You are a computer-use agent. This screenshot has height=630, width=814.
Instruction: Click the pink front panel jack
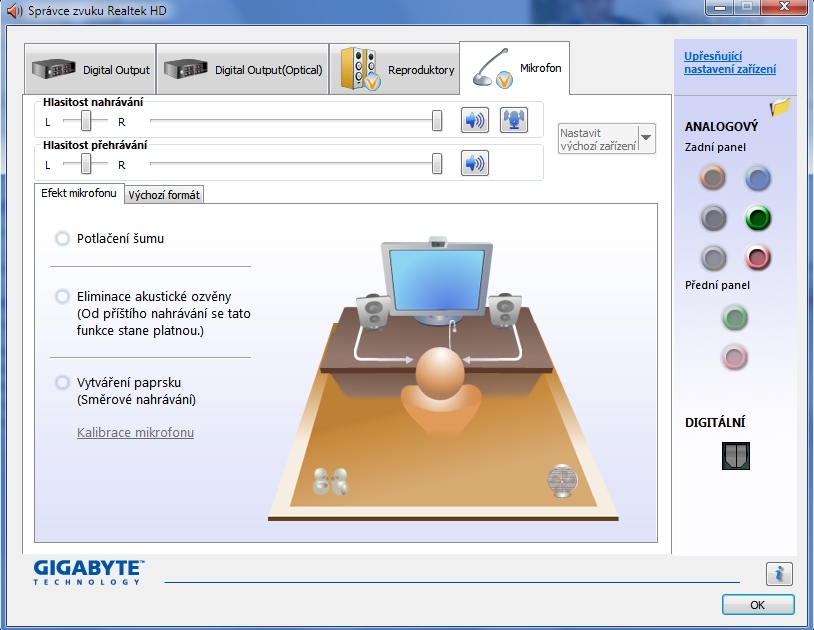735,357
